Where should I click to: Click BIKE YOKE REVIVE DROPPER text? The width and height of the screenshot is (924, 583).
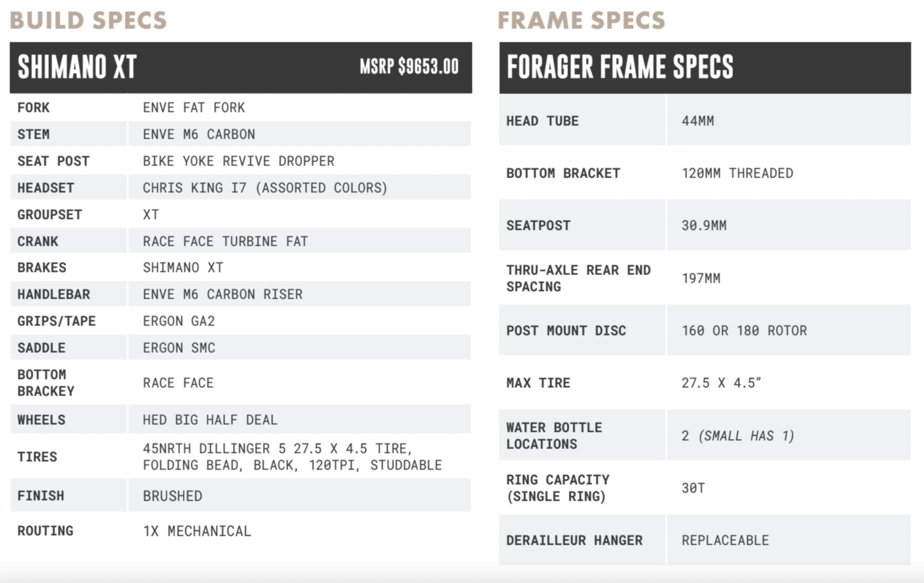tap(239, 161)
